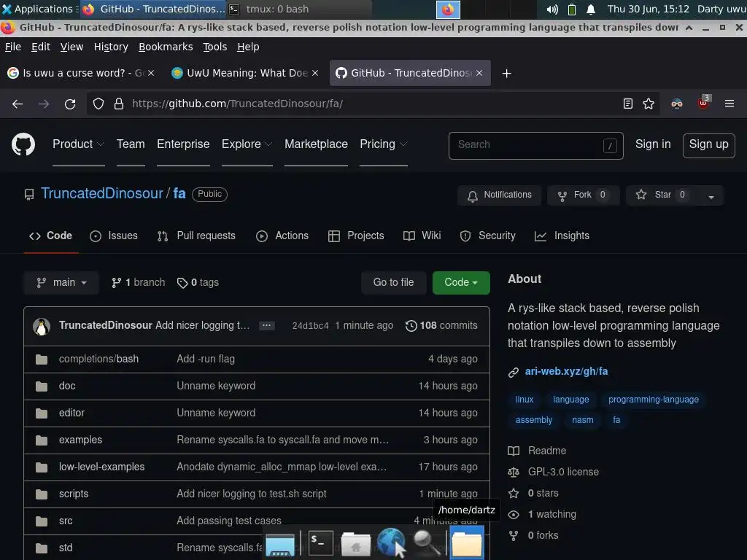Switch to tmux bash window in panel
Screen dimensions: 747x560
click(298, 9)
